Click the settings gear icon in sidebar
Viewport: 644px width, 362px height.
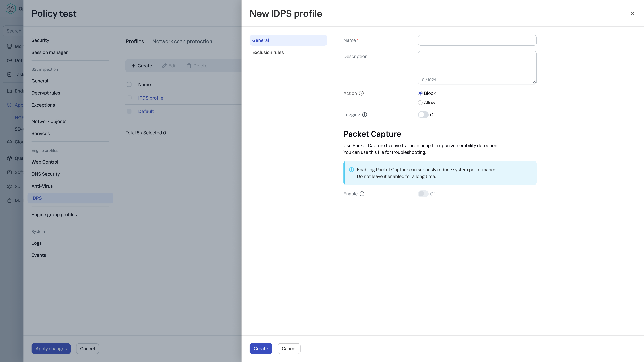(9, 186)
